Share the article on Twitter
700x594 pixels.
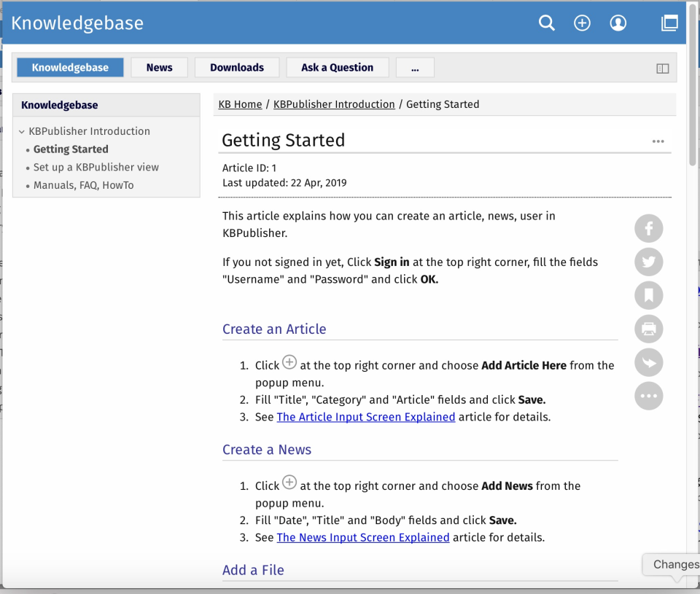648,262
